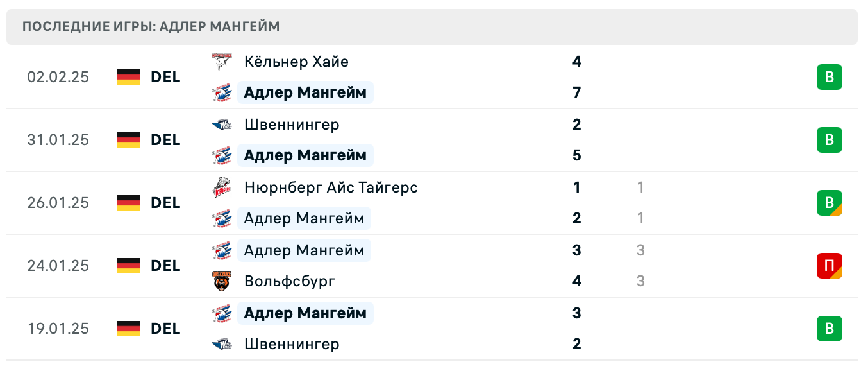
Task: Click Швеннингер logo in the 31.01.25 match
Action: (221, 125)
